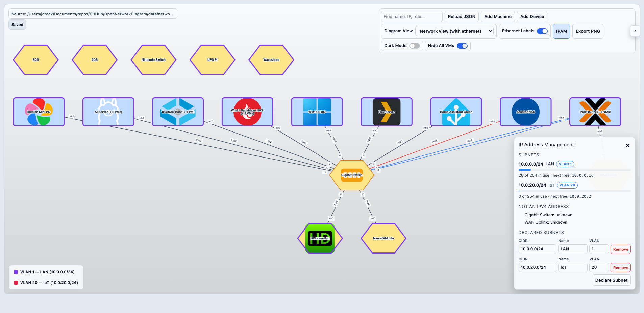Viewport: 644px width, 313px height.
Task: Click the CIDR field containing 10.0.0.0/24
Action: (537, 249)
